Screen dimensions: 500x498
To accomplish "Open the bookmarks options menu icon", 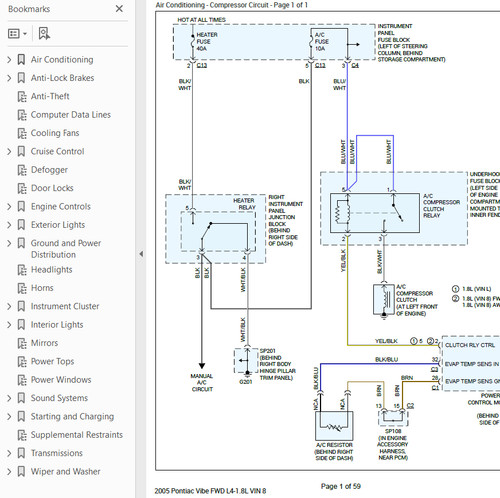I will coord(17,34).
